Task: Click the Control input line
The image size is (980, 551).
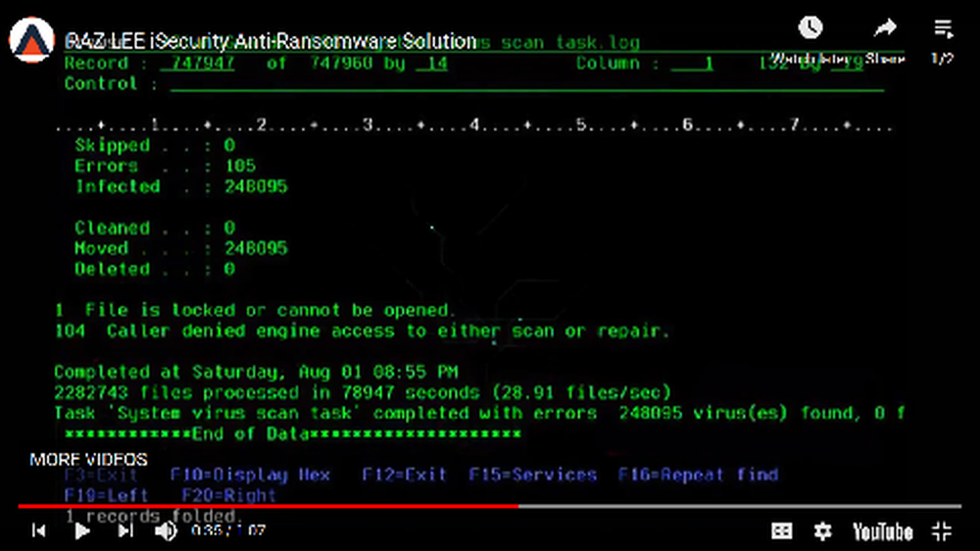Action: click(x=527, y=83)
